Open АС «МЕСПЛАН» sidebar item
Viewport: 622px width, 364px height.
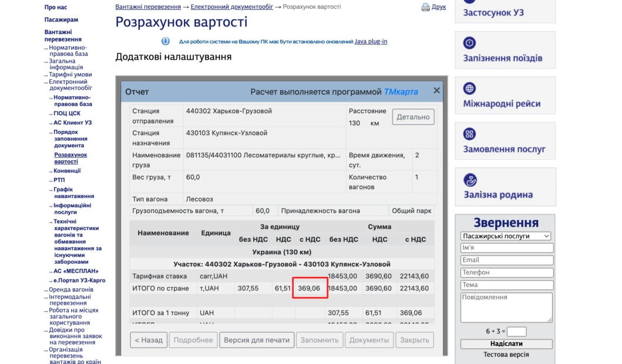coord(76,271)
